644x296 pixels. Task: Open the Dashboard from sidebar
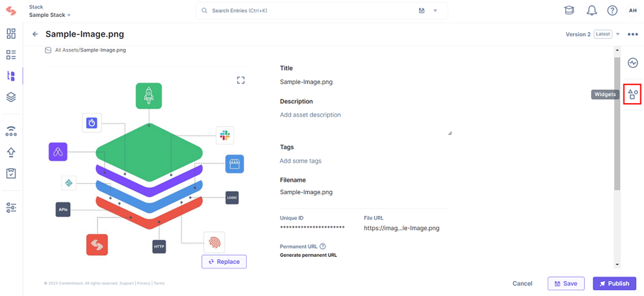11,34
